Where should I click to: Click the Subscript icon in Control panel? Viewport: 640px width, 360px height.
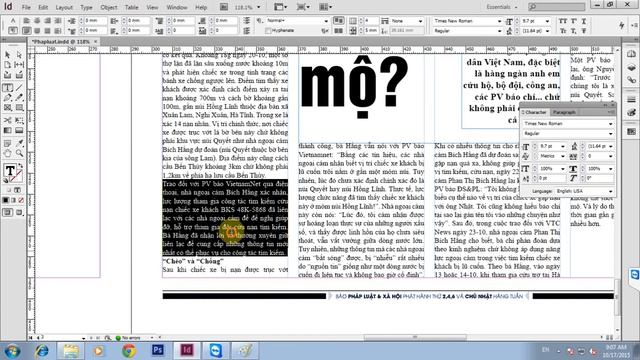[x=573, y=31]
